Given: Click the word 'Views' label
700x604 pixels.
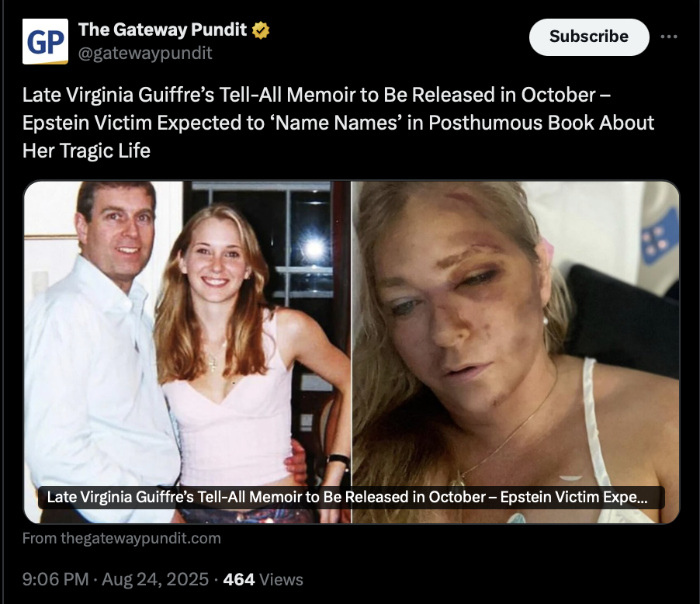Looking at the screenshot, I should tap(281, 579).
